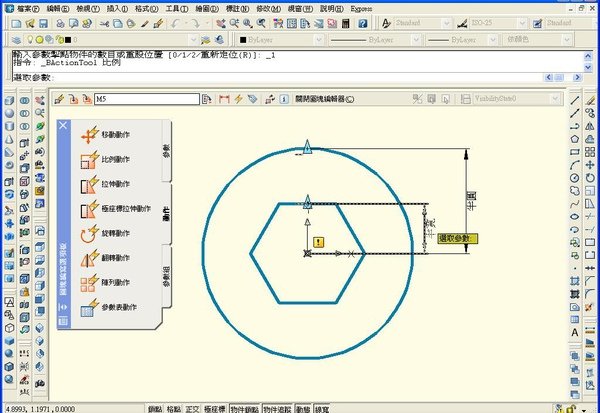Select the 比例動作 (Scale action) tool
Screen dimensions: 600x413
pos(105,160)
